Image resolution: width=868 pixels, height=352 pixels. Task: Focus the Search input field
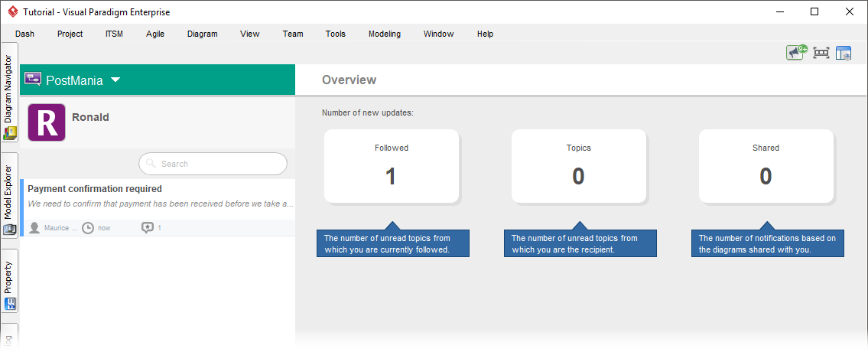[x=213, y=164]
